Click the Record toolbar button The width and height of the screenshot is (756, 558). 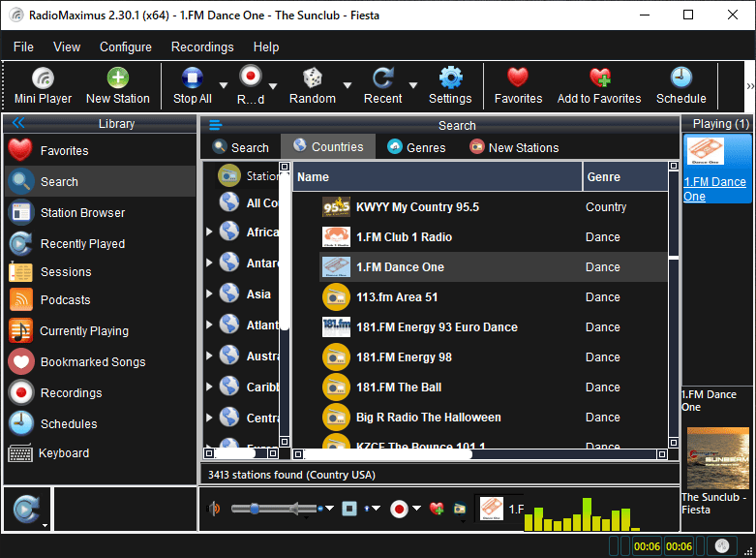pos(251,86)
